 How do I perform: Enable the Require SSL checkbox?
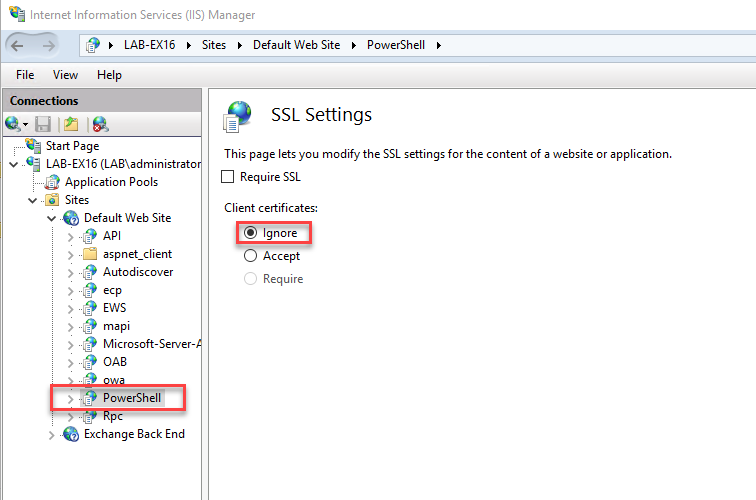[x=228, y=176]
